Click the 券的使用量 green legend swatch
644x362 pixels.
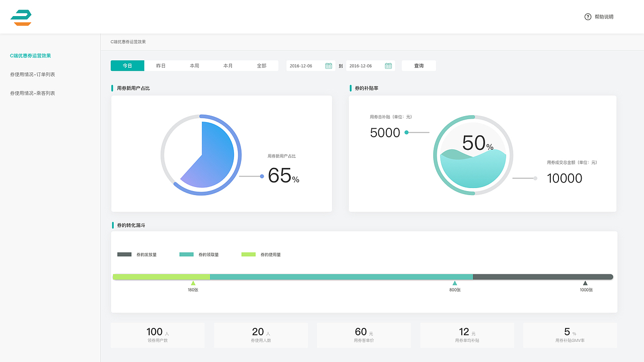(x=249, y=254)
